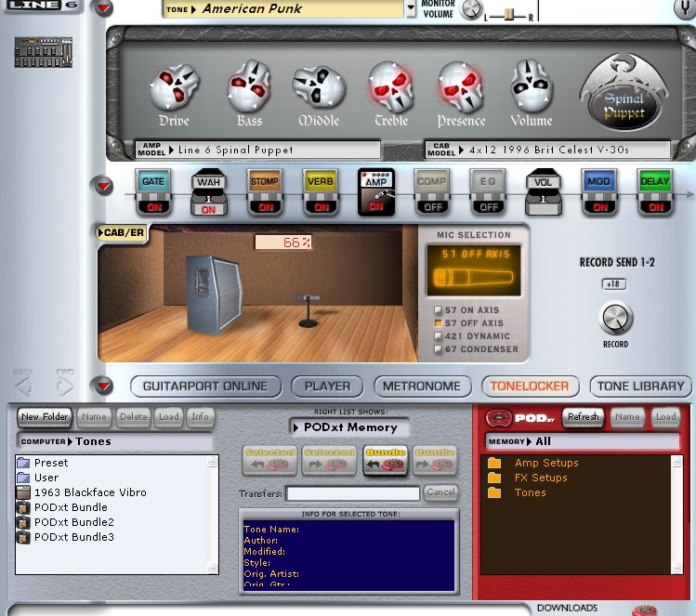Open the Metronome tab

coord(422,387)
